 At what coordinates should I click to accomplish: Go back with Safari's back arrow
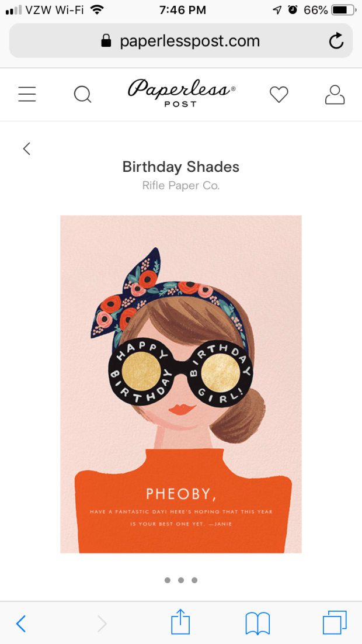(21, 624)
